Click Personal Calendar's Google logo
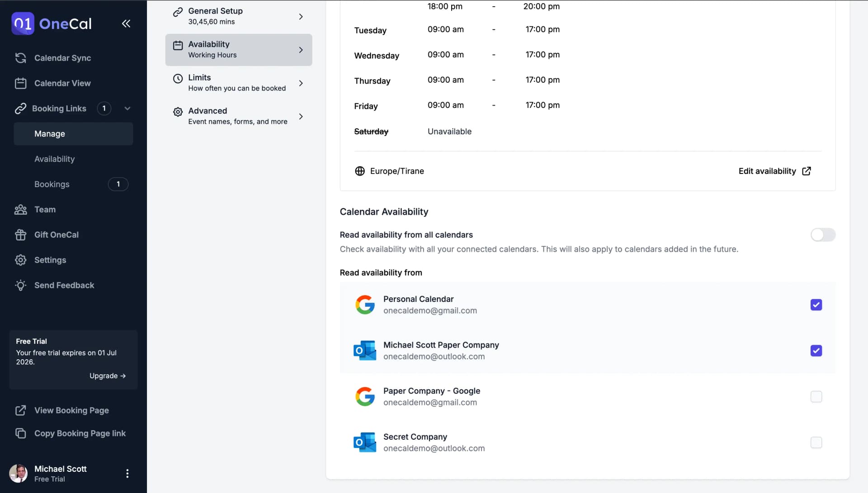 365,305
